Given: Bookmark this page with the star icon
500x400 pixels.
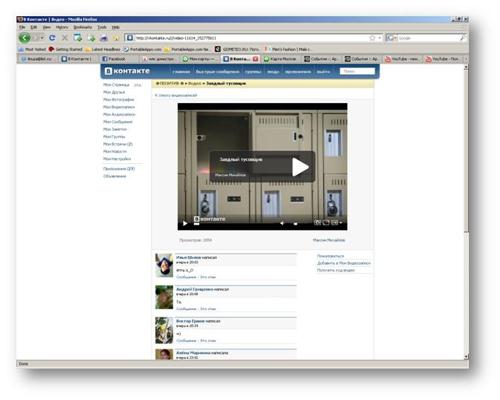Looking at the screenshot, I should (372, 38).
